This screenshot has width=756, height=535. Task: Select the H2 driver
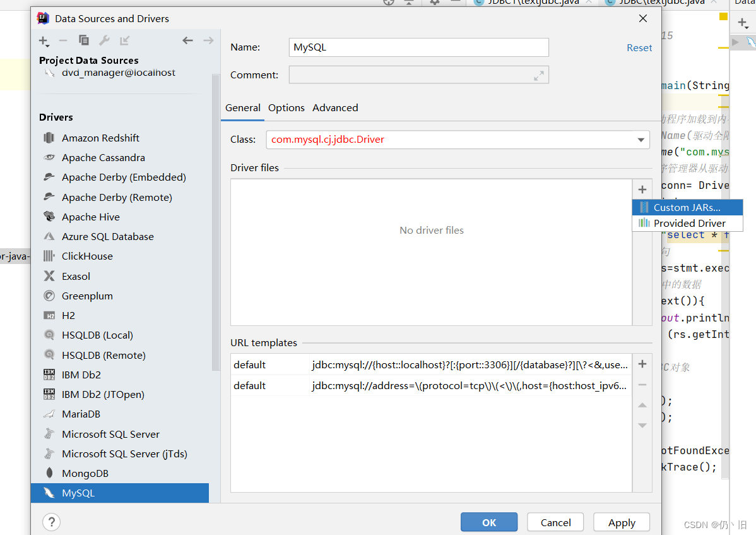(119, 315)
